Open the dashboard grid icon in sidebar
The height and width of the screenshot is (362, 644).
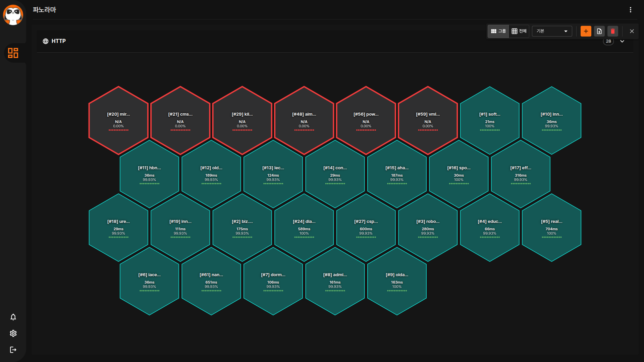13,53
